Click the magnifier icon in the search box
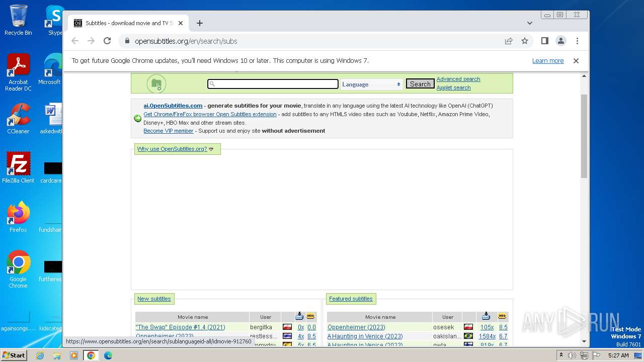644x362 pixels. click(x=212, y=84)
